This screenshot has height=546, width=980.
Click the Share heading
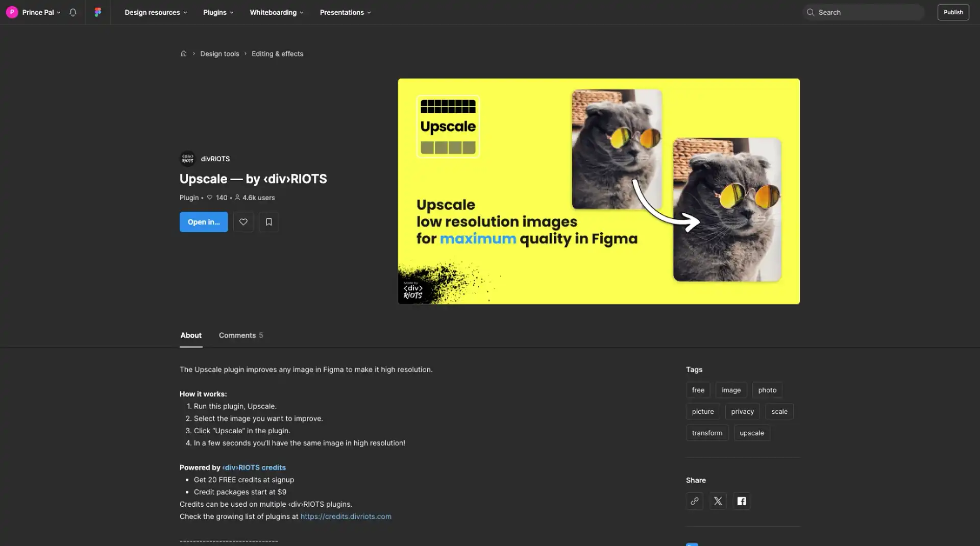point(696,480)
